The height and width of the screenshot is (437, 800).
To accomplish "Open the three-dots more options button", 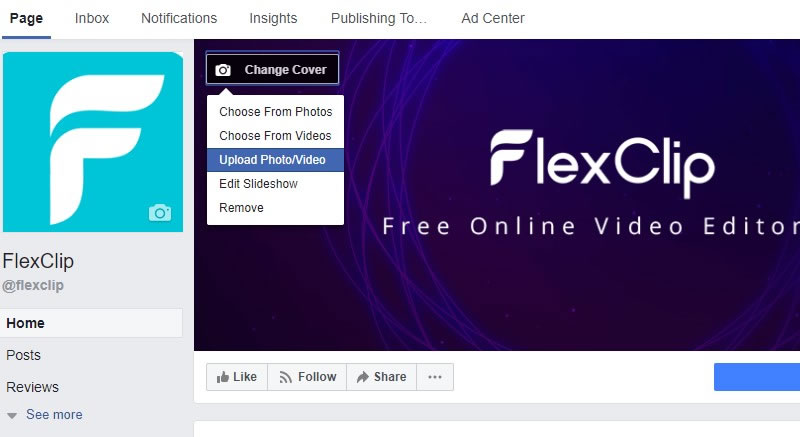I will pos(435,377).
